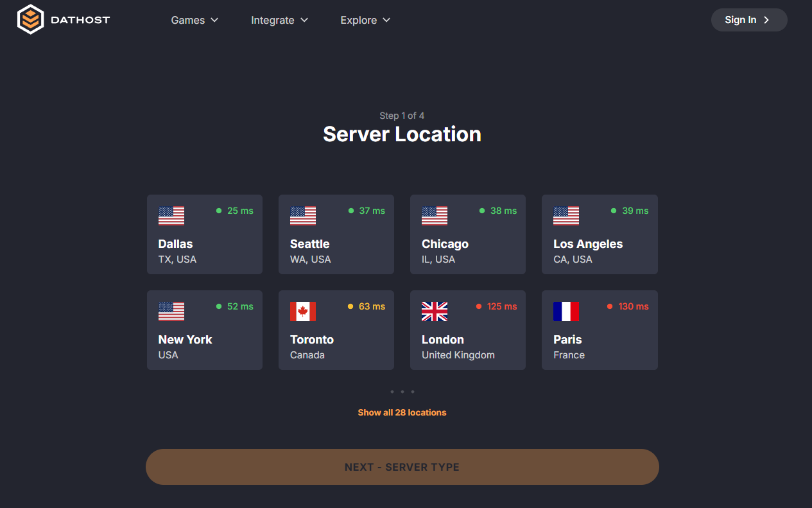This screenshot has width=812, height=508.
Task: Click the yellow ping indicator on Toronto card
Action: point(351,306)
